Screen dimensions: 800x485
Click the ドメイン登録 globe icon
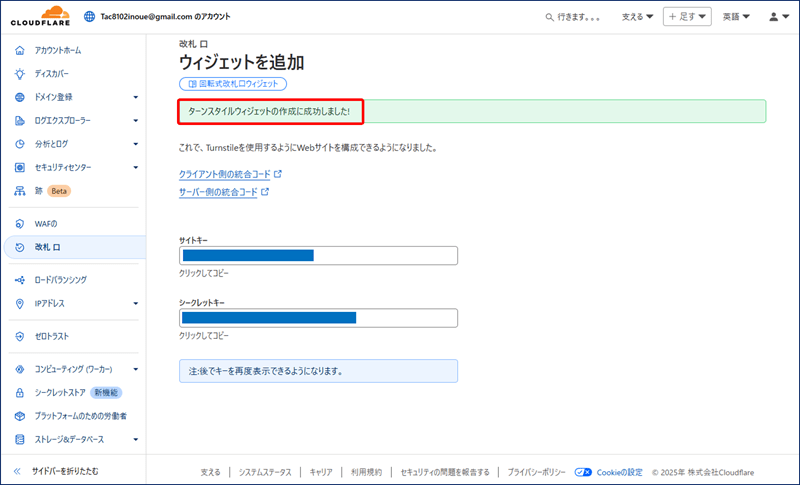point(20,97)
